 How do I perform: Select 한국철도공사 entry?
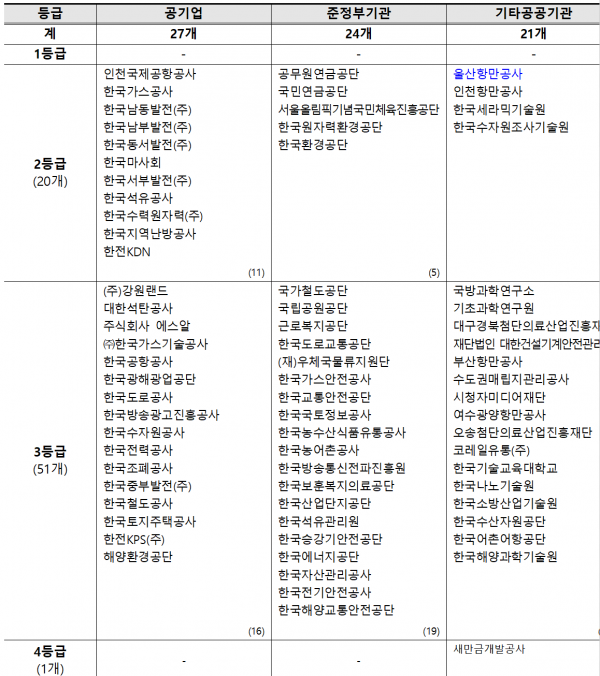(138, 504)
